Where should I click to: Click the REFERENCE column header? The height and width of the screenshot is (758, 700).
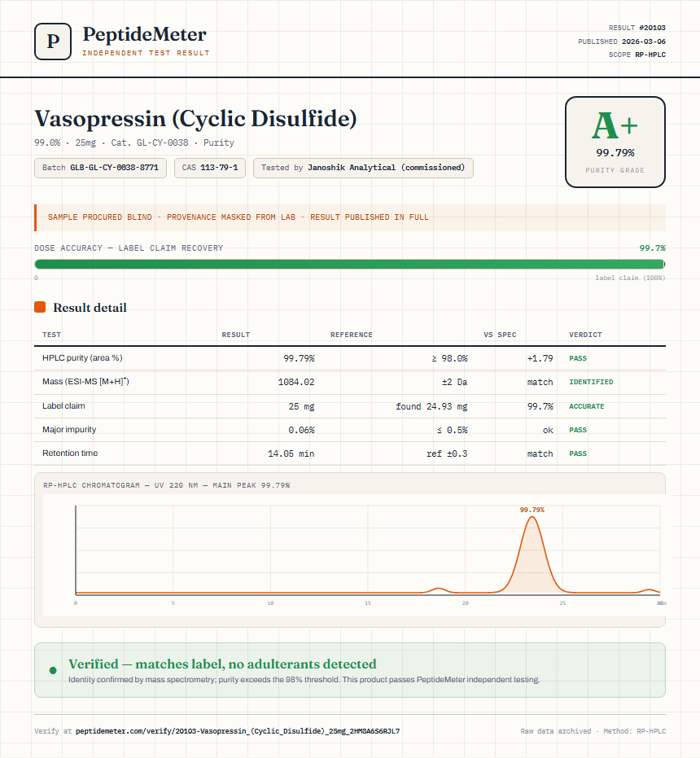(x=352, y=335)
